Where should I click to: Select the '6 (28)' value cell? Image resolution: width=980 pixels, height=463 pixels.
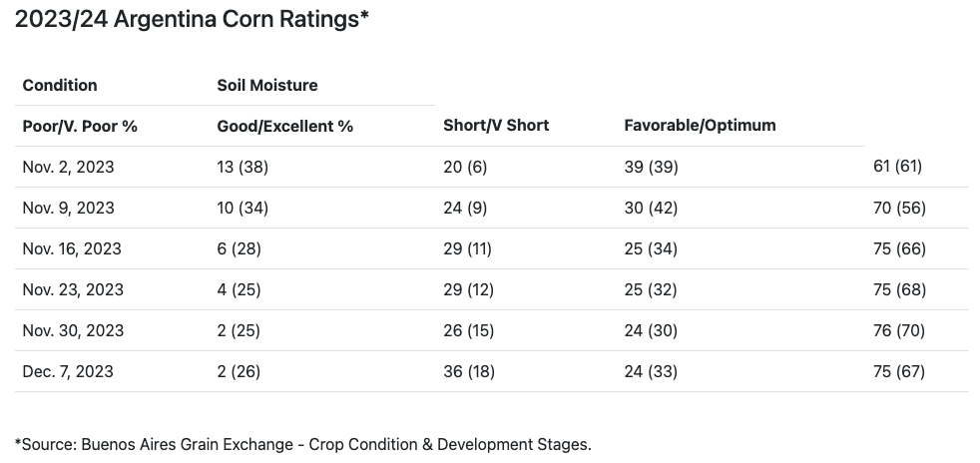(x=239, y=248)
